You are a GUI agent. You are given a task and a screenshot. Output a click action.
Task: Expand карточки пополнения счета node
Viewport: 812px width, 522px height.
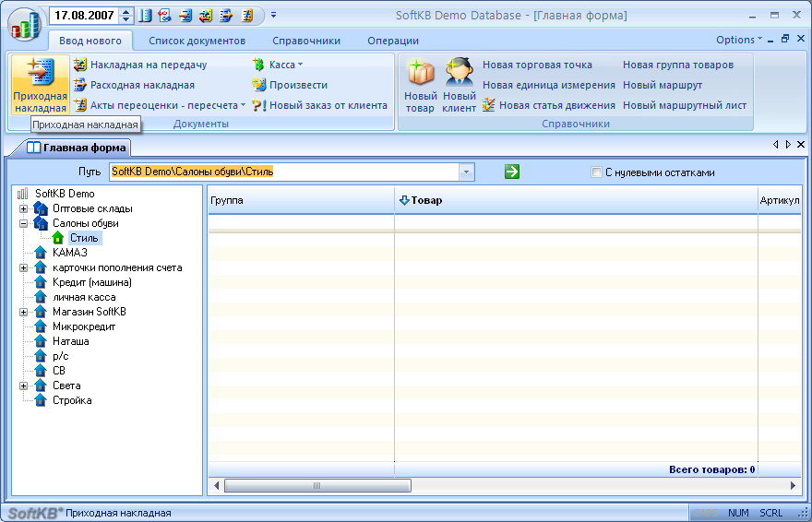23,267
